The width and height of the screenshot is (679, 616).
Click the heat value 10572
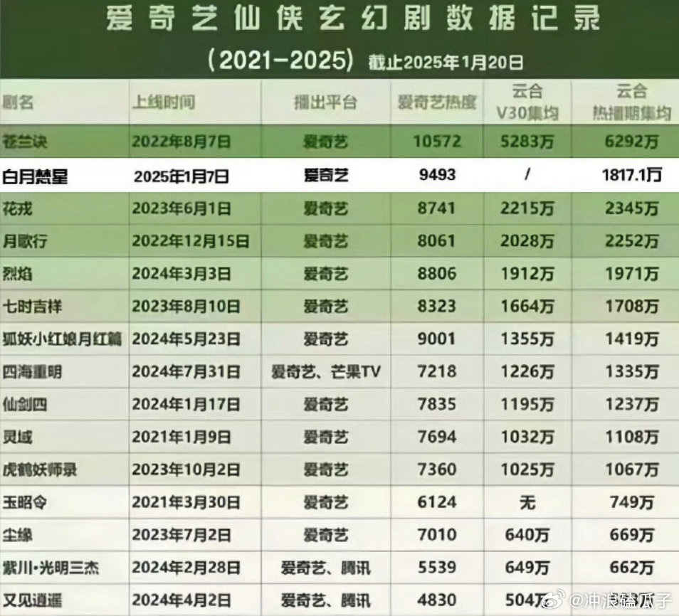point(437,142)
